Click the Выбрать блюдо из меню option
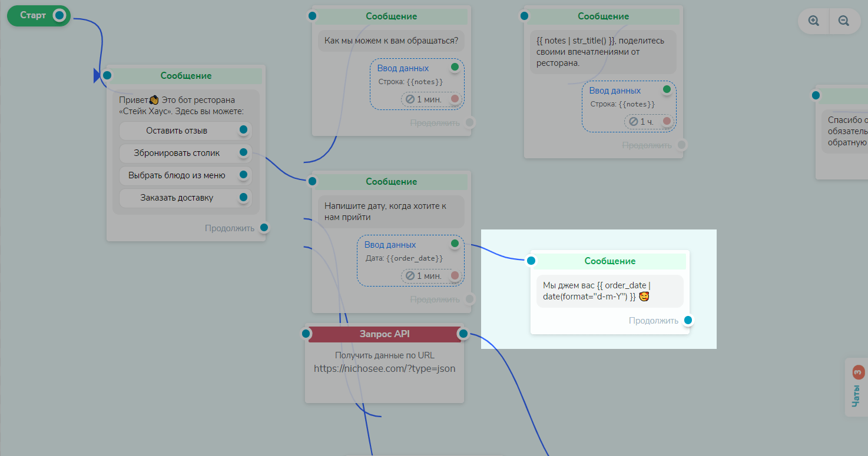Image resolution: width=868 pixels, height=456 pixels. pos(177,175)
